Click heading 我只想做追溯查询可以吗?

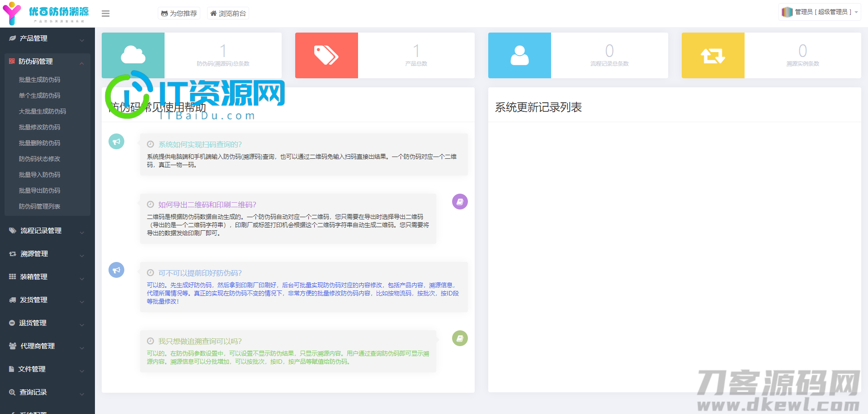coord(200,341)
